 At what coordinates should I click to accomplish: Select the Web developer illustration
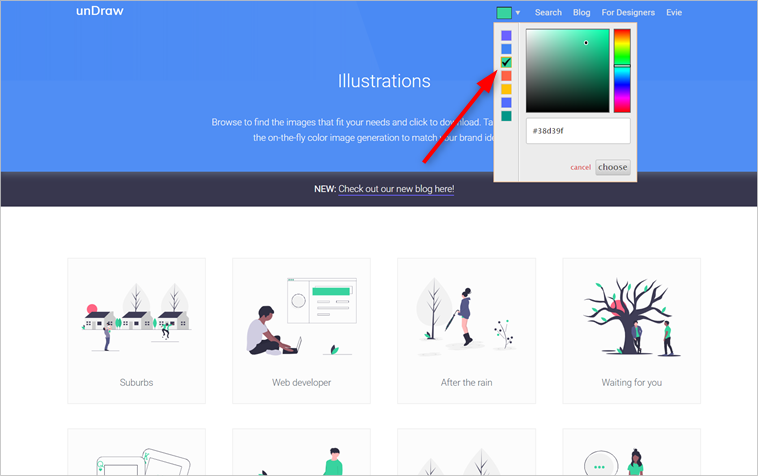click(301, 330)
